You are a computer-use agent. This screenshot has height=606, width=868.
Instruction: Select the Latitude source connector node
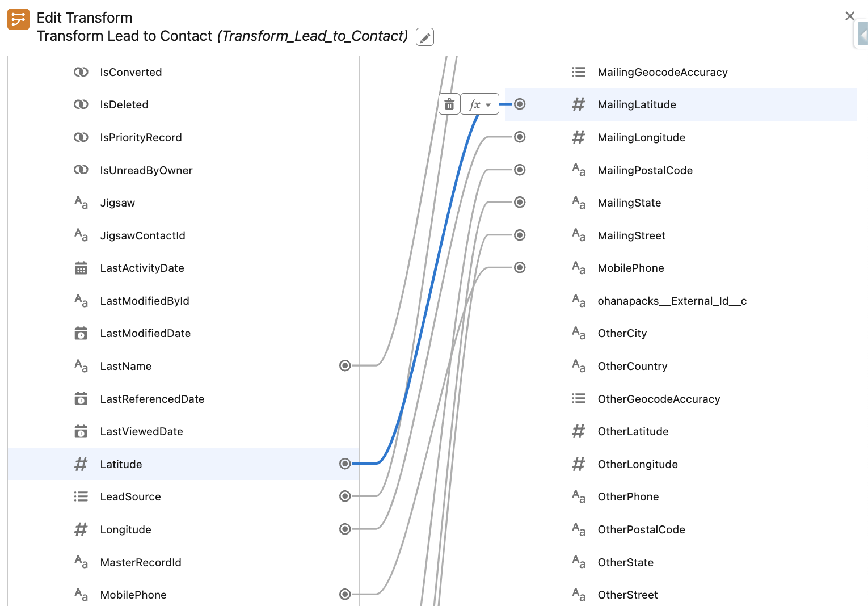(345, 464)
